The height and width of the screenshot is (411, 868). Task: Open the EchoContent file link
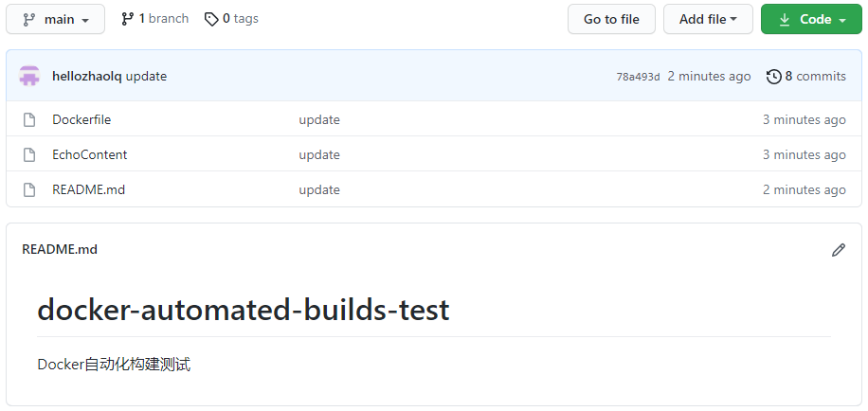89,155
